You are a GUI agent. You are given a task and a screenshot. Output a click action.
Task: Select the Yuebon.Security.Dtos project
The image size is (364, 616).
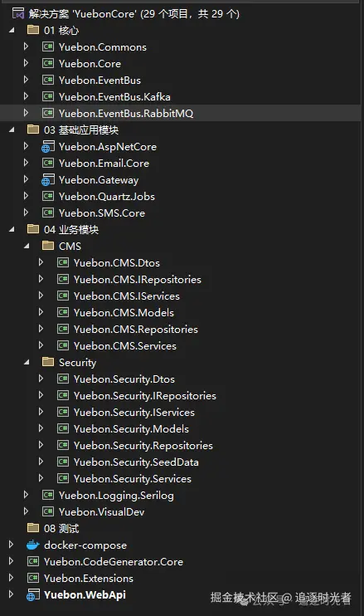pyautogui.click(x=124, y=379)
